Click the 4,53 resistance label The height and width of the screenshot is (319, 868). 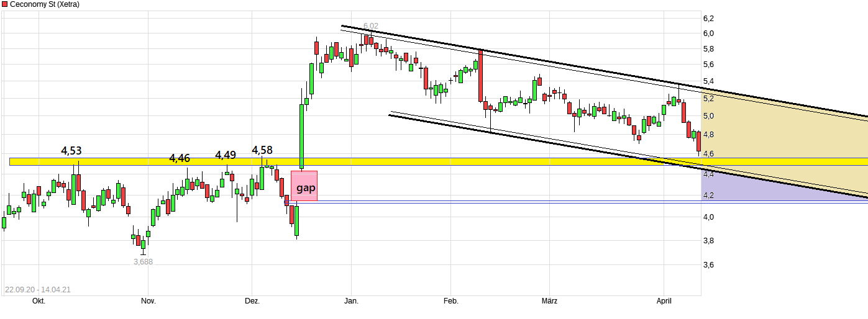pos(71,151)
